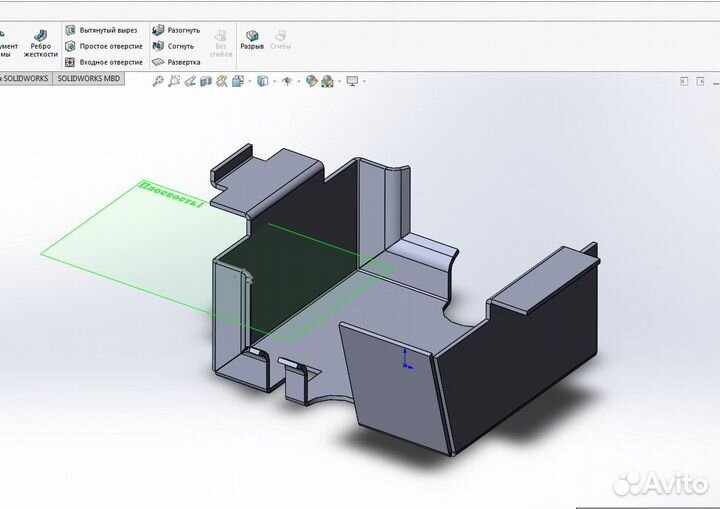Open the View Orientation cube icon
Screen dimensions: 720x509
237,81
